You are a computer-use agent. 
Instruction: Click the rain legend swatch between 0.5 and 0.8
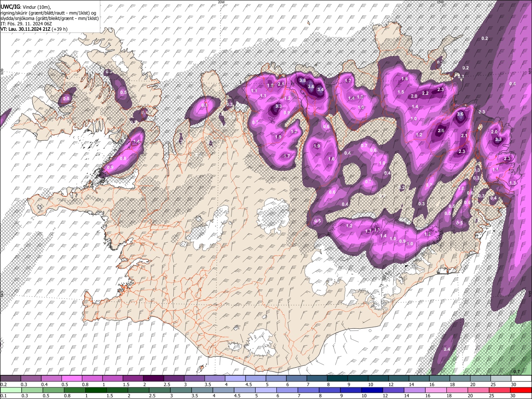pyautogui.click(x=53, y=390)
